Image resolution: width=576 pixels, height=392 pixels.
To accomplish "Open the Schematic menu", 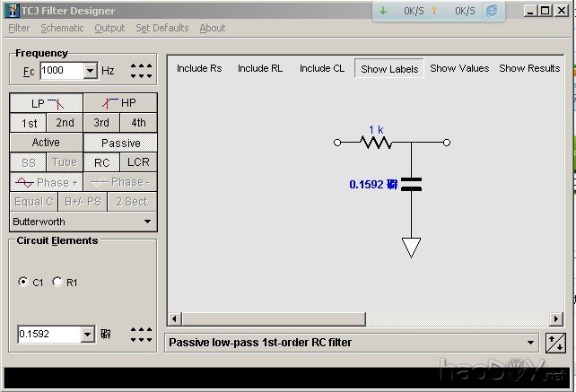I will pos(62,28).
